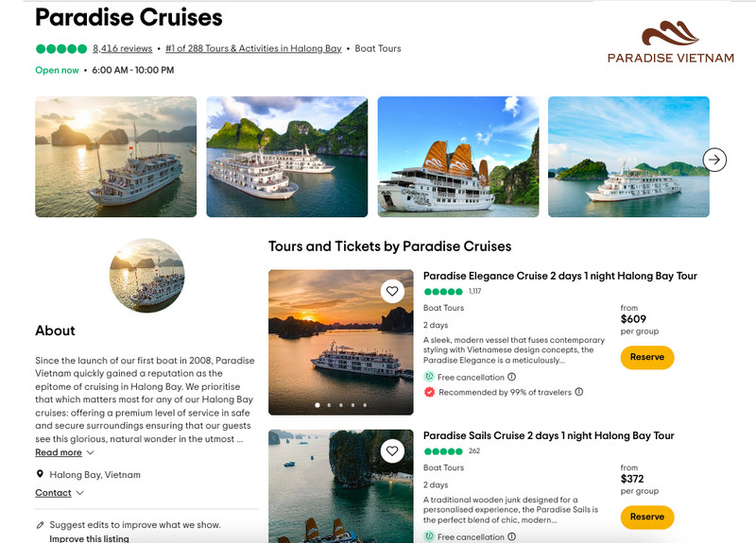Reserve the Paradise Elegance Cruise
Viewport: 756px width, 543px height.
(647, 358)
